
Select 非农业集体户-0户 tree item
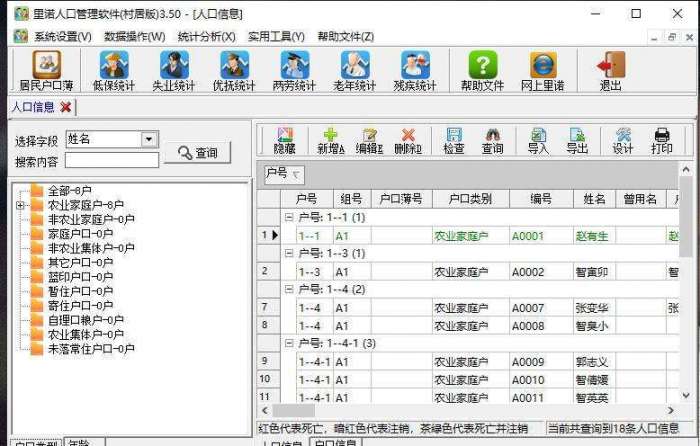[91, 248]
